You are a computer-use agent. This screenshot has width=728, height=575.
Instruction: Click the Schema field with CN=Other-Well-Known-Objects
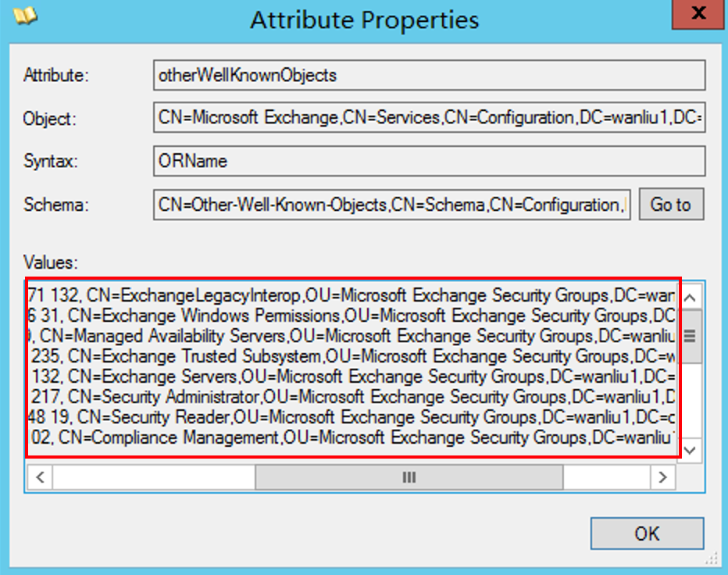pos(392,205)
